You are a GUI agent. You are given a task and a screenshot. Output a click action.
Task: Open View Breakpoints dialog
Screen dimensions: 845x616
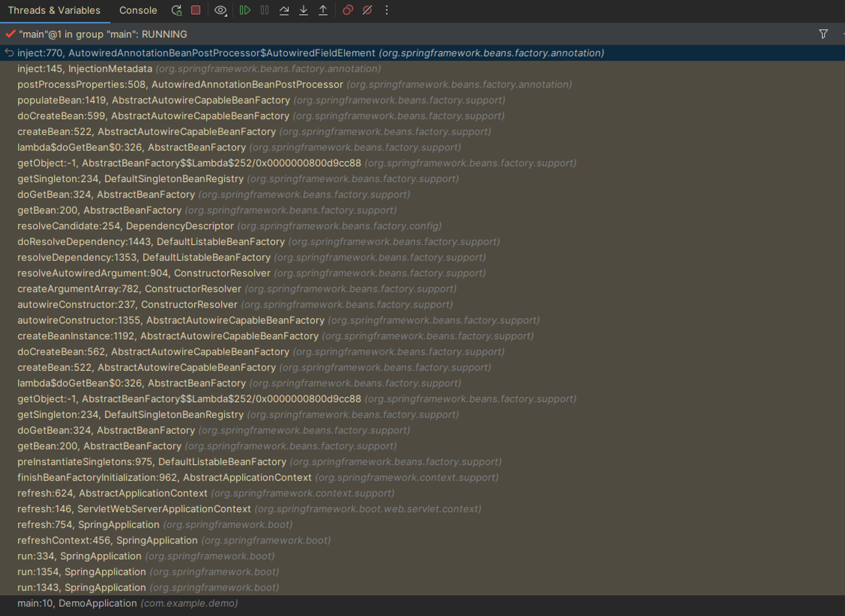point(347,10)
